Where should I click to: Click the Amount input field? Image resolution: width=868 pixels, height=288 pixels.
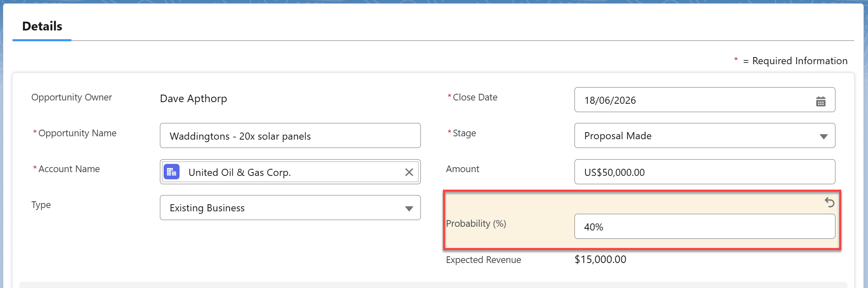pyautogui.click(x=704, y=172)
